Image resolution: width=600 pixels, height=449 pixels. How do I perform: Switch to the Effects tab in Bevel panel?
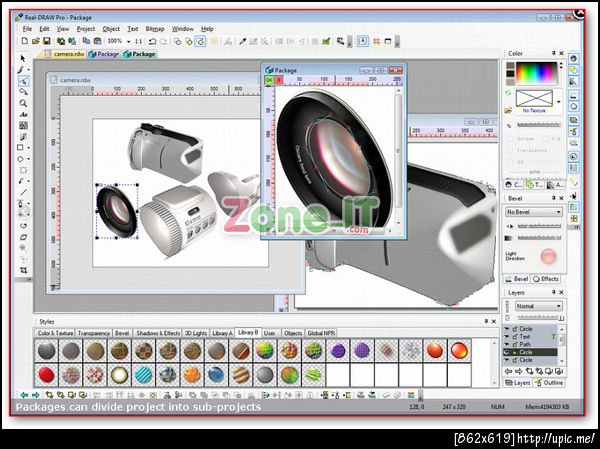pyautogui.click(x=546, y=279)
